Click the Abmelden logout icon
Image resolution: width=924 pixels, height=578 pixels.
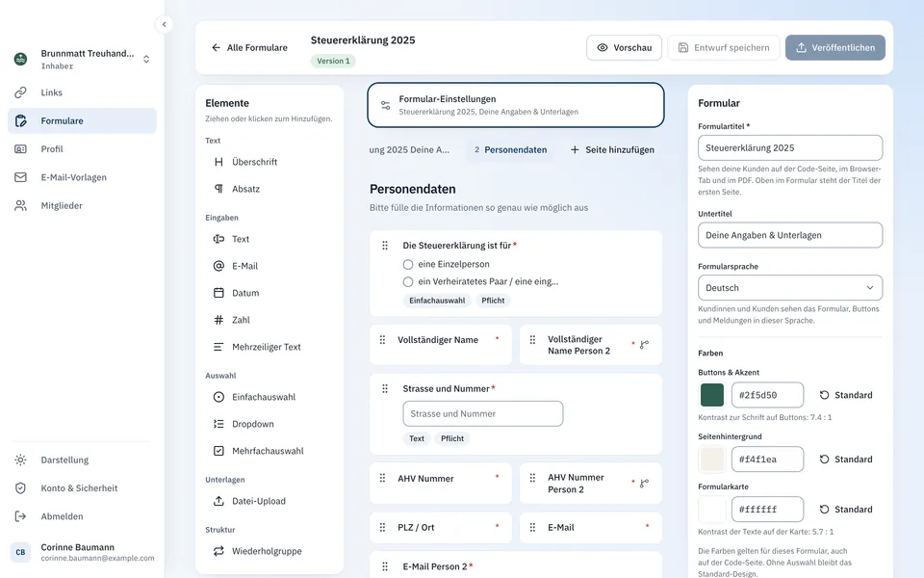point(20,516)
